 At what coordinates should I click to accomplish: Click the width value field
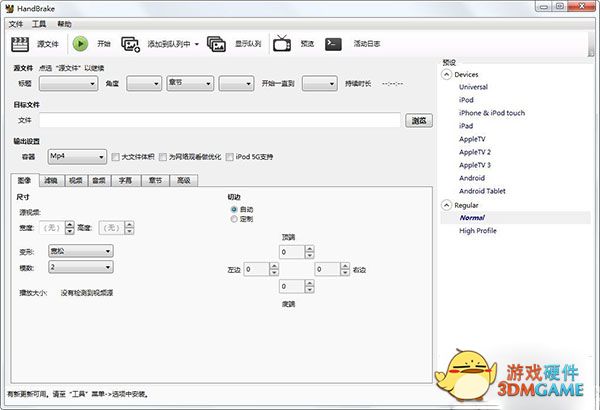(x=52, y=228)
